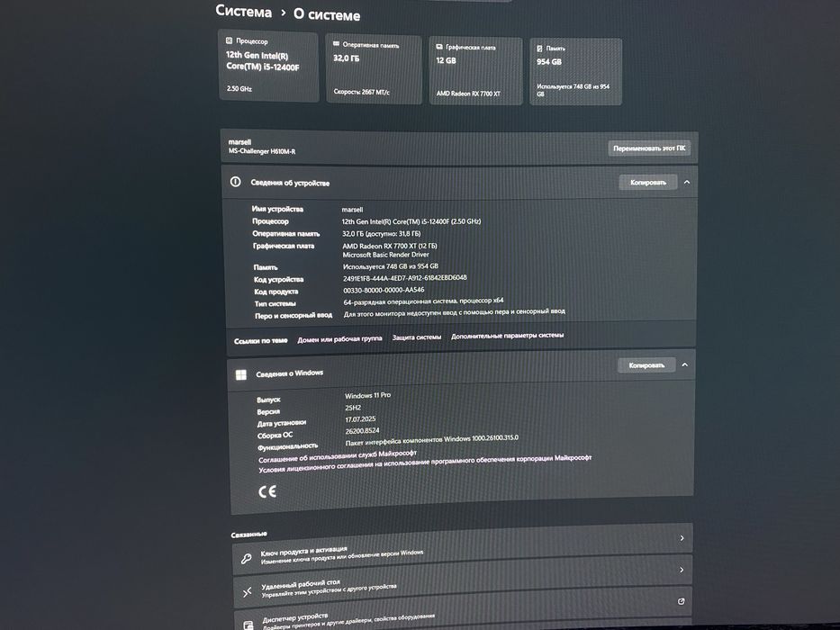Screen dimensions: 840x630
Task: Click the Диспетчер устройств icon
Action: (x=248, y=625)
